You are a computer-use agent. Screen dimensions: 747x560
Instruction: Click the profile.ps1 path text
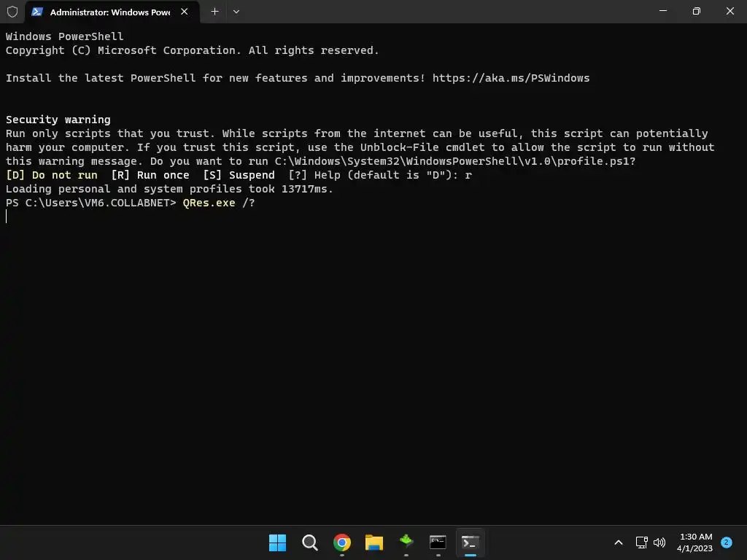coord(455,161)
